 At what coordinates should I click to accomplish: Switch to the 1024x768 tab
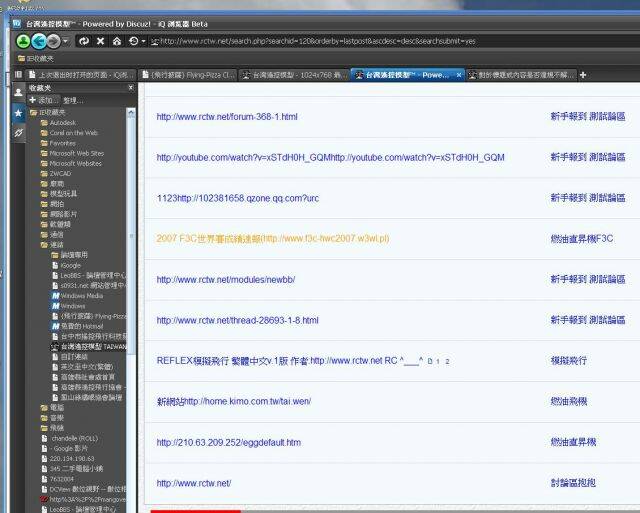294,75
